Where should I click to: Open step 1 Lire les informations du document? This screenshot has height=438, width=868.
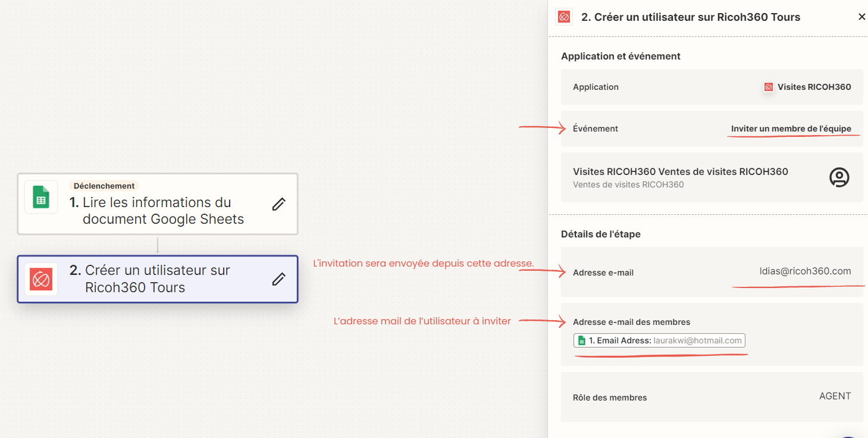coord(158,204)
